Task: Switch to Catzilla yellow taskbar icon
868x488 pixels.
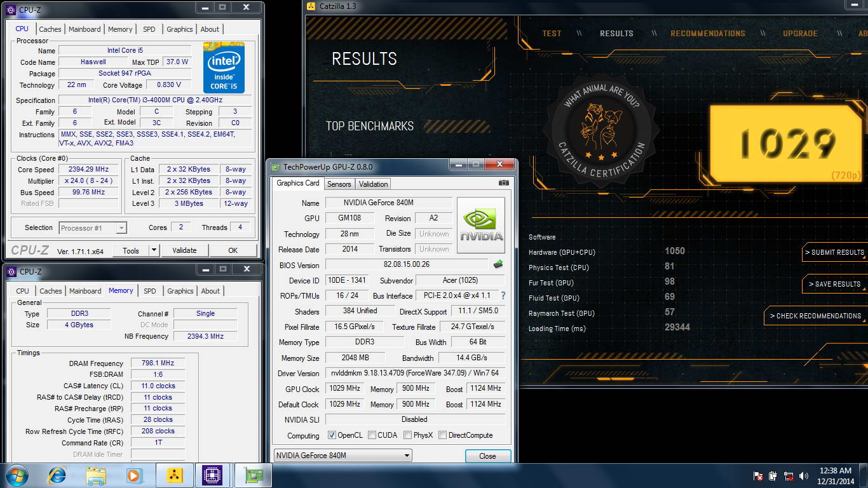Action: pos(175,475)
